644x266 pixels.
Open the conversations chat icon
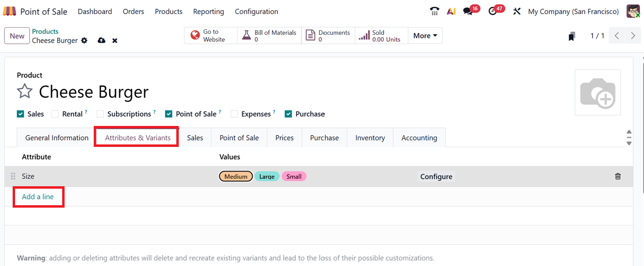[468, 11]
